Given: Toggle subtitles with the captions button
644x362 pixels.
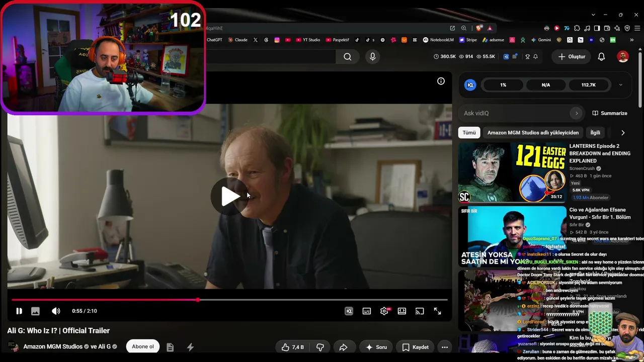Looking at the screenshot, I should tap(367, 311).
